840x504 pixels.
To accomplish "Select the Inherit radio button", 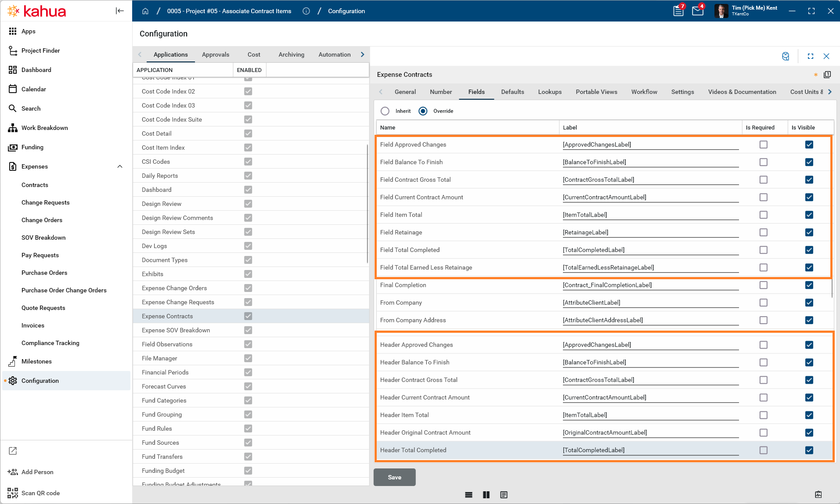I will point(385,111).
